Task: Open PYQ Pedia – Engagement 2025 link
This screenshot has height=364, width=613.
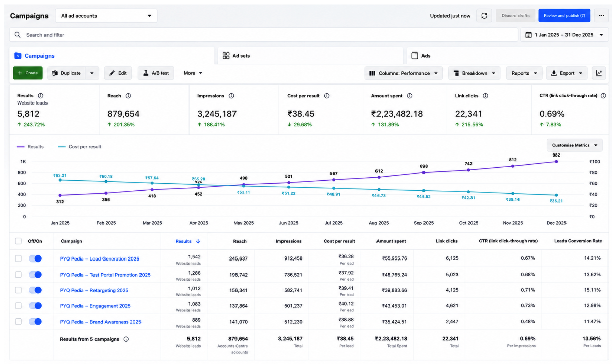Action: coord(95,306)
